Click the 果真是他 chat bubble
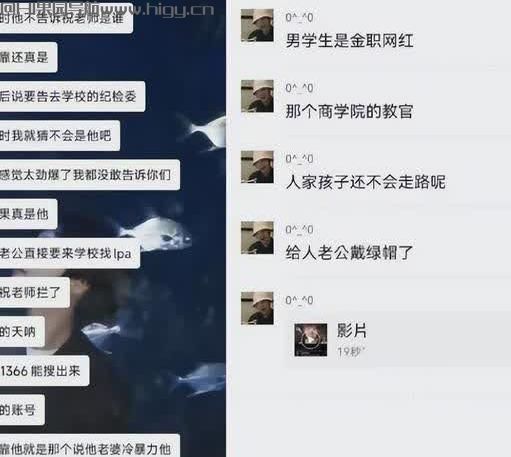The width and height of the screenshot is (511, 457). [x=29, y=214]
